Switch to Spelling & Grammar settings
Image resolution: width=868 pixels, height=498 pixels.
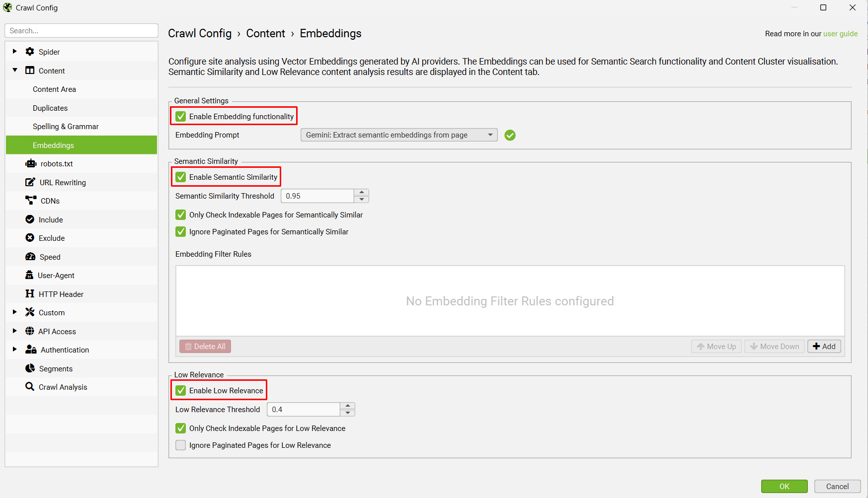[x=66, y=126]
